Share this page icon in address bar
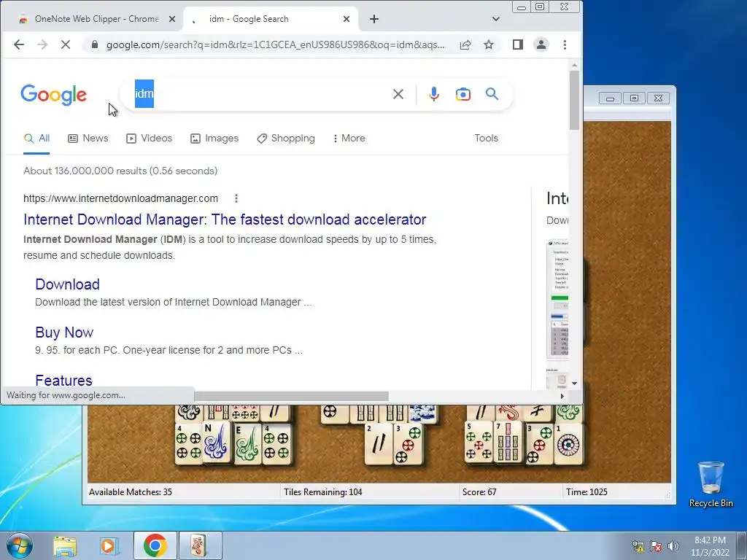This screenshot has width=747, height=560. point(465,44)
